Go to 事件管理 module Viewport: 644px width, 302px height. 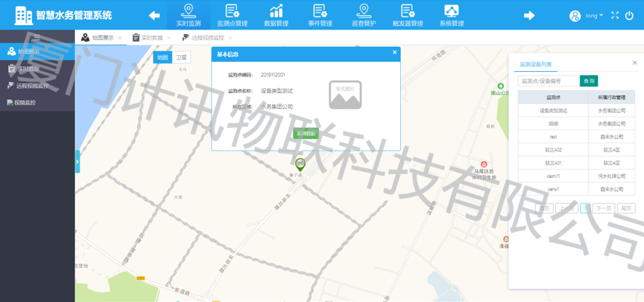320,15
